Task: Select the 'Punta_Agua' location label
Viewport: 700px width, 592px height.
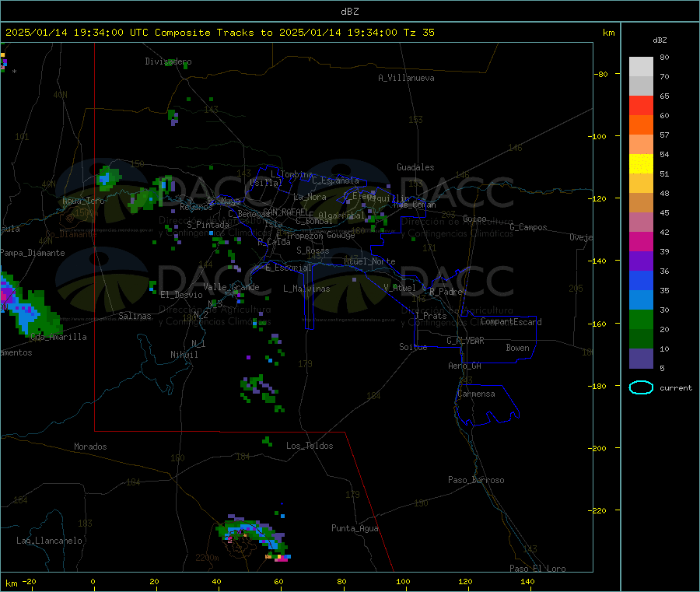Action: (x=355, y=528)
